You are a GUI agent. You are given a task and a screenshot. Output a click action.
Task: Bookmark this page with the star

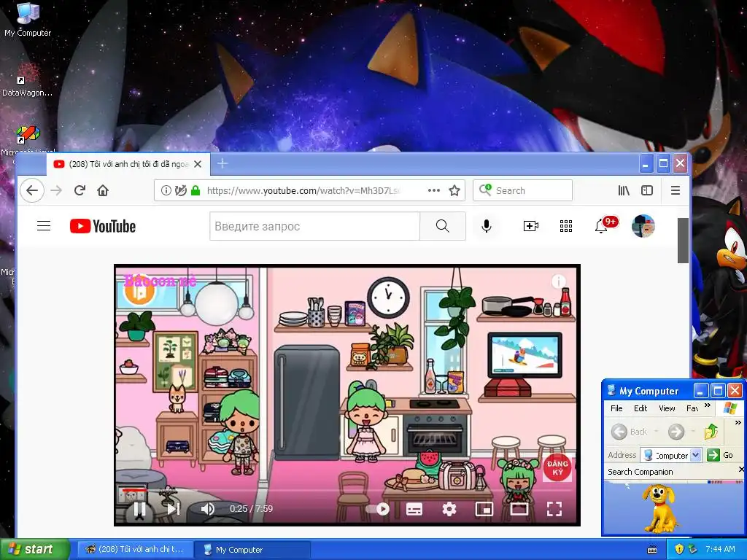(x=454, y=190)
